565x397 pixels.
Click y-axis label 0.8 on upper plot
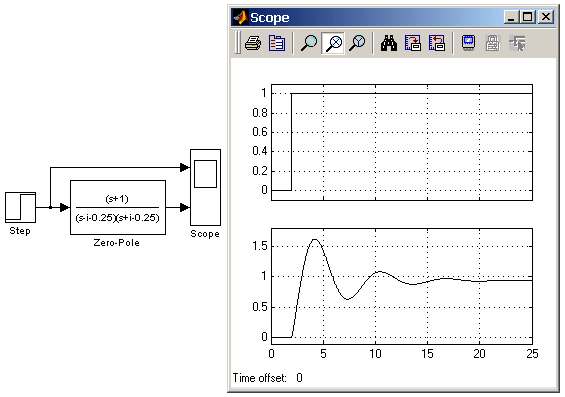[260, 113]
